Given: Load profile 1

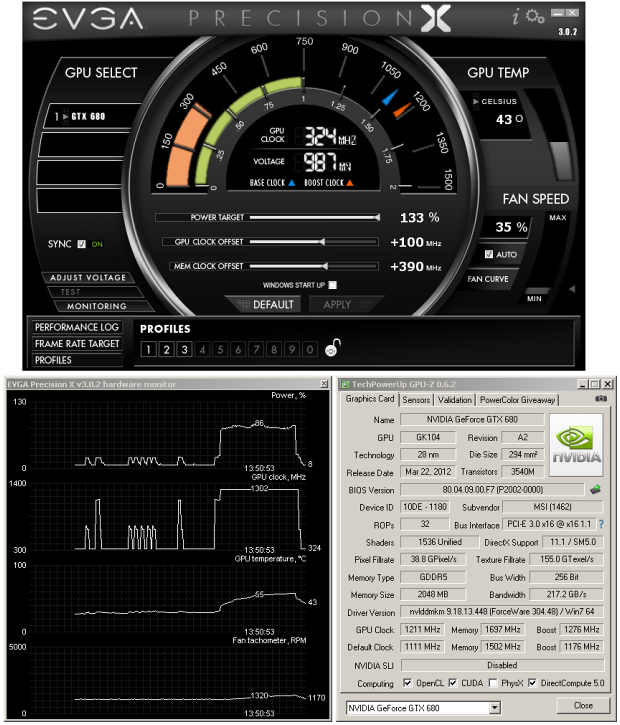Looking at the screenshot, I should coord(148,350).
